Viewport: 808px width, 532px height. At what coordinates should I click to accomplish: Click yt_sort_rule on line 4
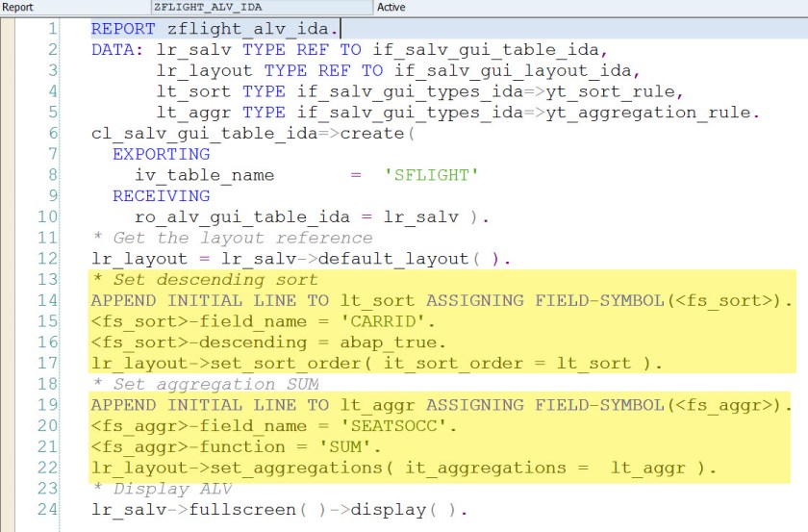point(611,91)
